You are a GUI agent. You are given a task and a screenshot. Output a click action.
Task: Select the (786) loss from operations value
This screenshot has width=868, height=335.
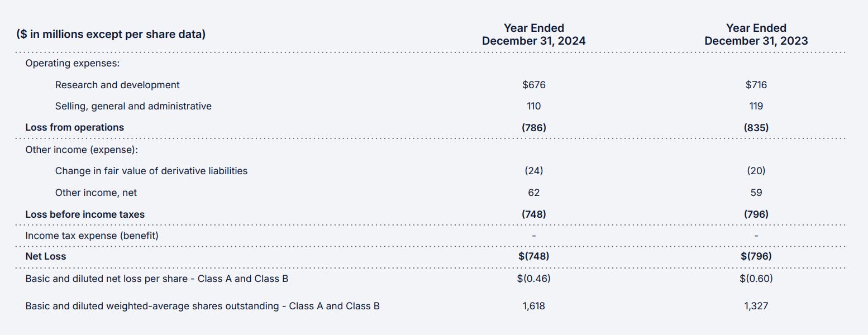(x=533, y=127)
